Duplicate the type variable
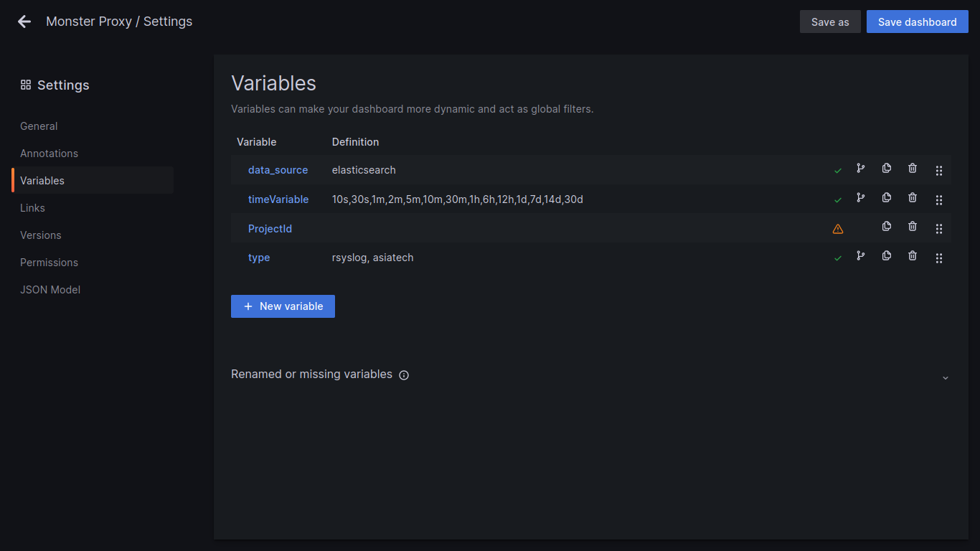 coord(887,255)
